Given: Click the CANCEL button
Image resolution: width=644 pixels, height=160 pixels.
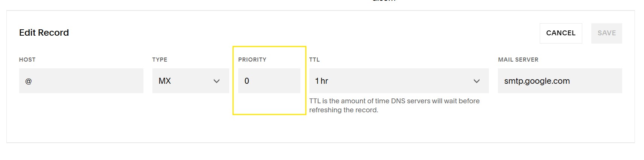Looking at the screenshot, I should 560,33.
